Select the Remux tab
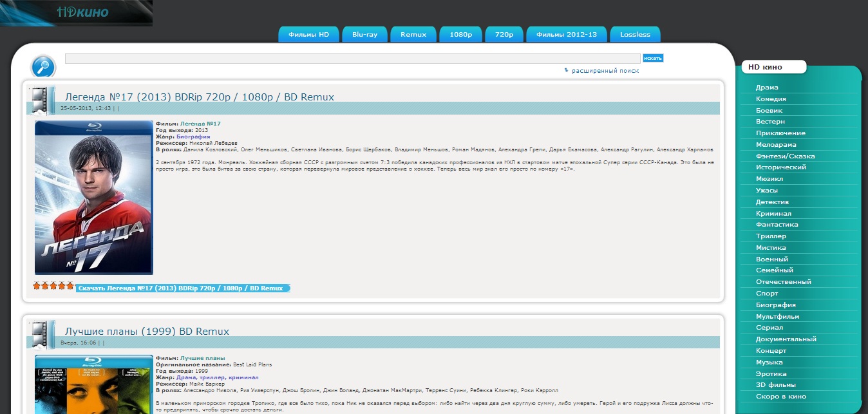This screenshot has width=868, height=414. (413, 35)
